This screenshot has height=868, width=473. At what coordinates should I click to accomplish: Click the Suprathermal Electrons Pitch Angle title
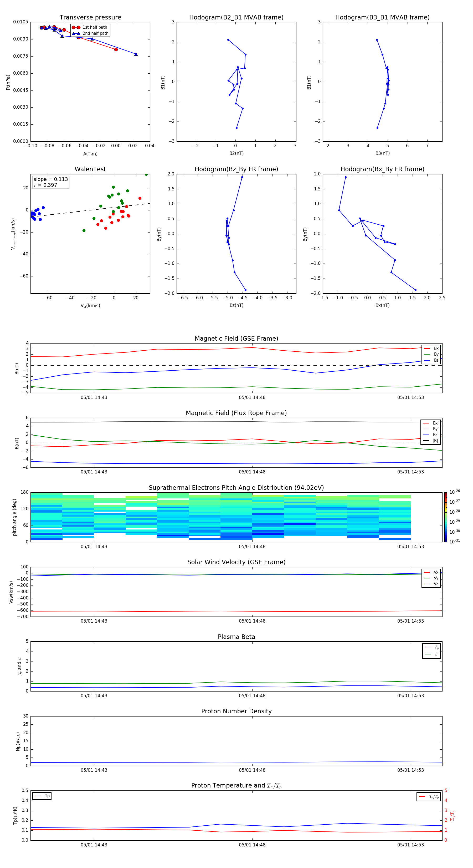236,488
